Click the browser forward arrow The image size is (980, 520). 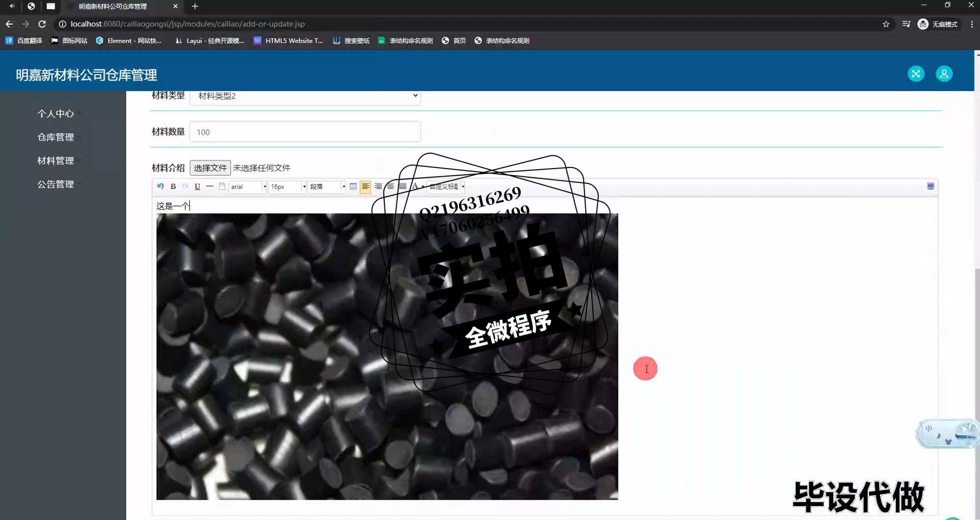point(26,24)
